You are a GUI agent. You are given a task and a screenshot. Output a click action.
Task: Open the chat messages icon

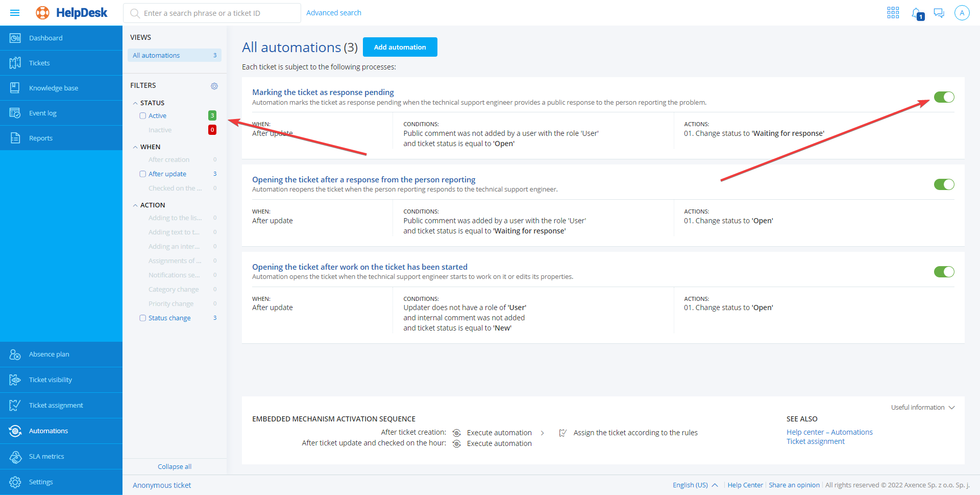click(939, 13)
